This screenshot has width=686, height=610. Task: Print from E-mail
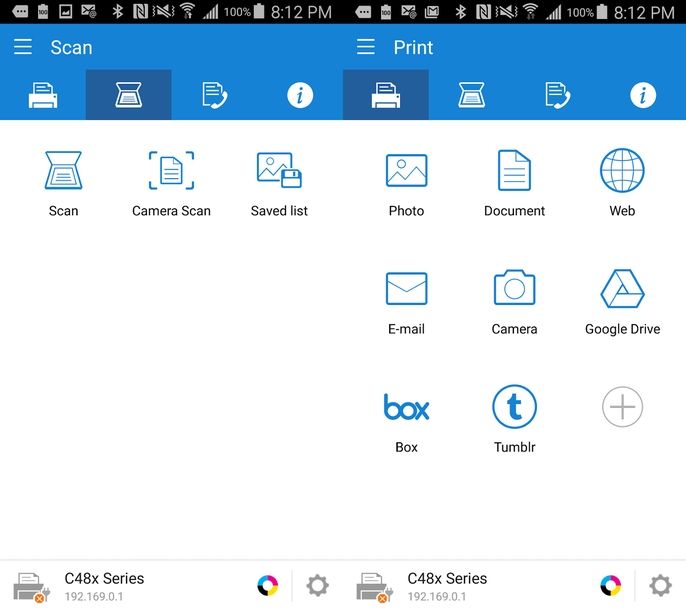click(406, 303)
